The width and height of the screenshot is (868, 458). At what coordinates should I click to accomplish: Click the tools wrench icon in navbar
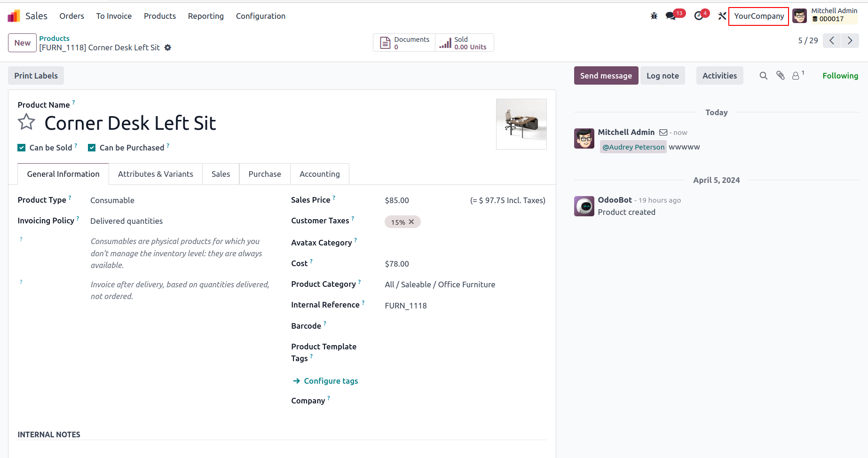click(722, 16)
